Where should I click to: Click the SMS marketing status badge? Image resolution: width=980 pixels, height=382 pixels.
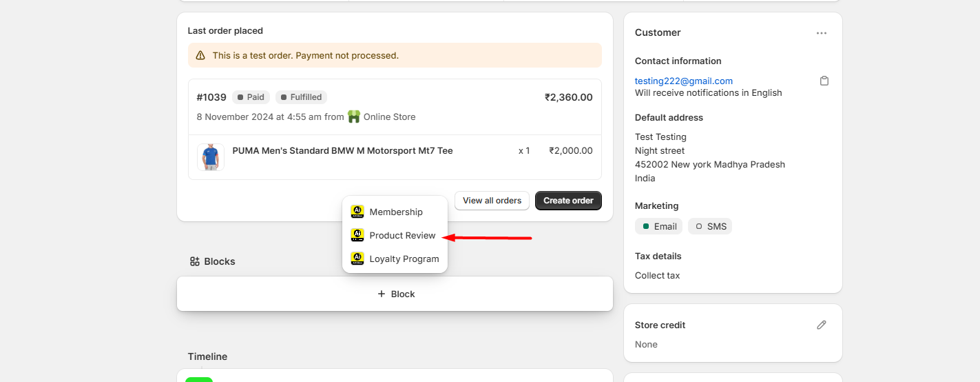710,226
